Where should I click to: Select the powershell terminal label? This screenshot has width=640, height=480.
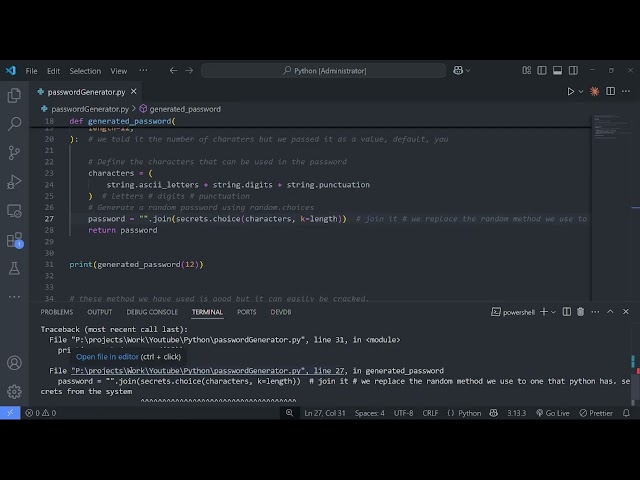point(513,312)
